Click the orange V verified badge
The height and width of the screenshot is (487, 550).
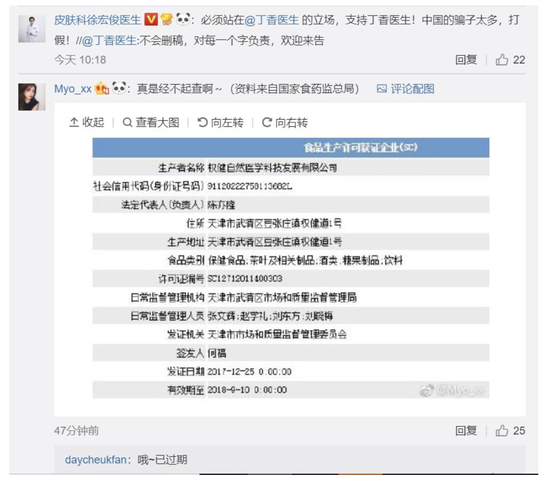coord(151,19)
